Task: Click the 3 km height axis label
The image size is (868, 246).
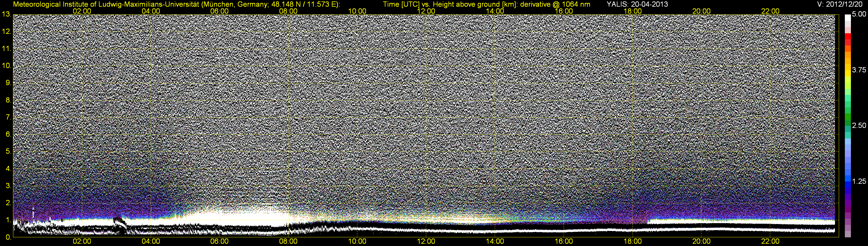Action: coord(8,186)
